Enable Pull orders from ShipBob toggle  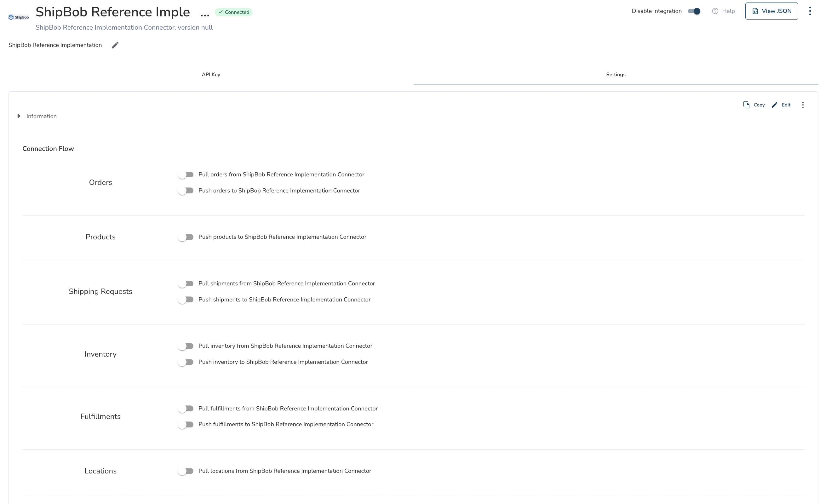(x=186, y=175)
